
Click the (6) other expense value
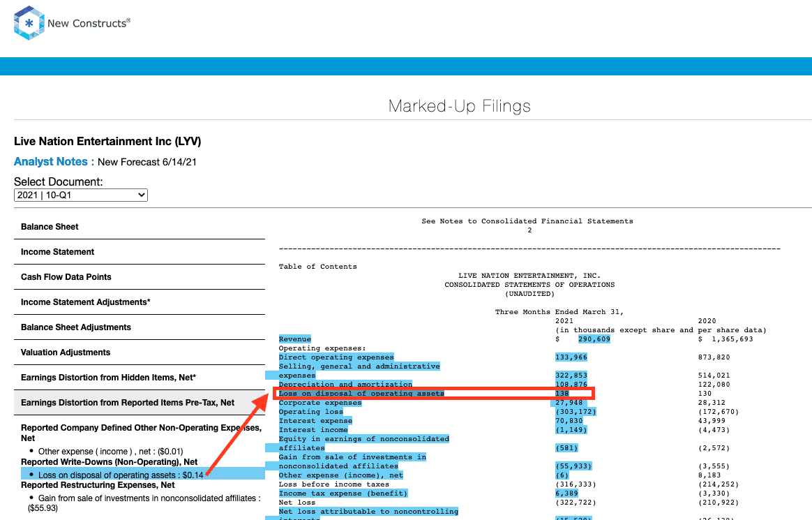(562, 475)
